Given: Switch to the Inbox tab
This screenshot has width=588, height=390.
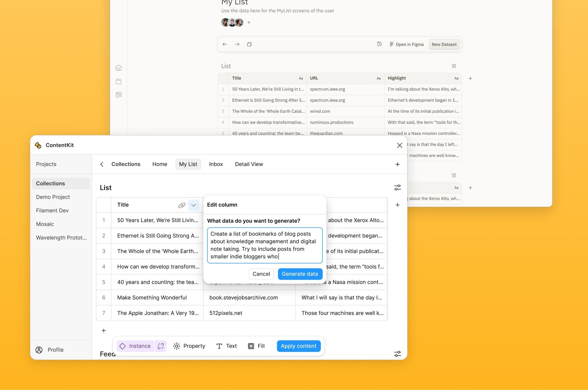Looking at the screenshot, I should (x=216, y=164).
